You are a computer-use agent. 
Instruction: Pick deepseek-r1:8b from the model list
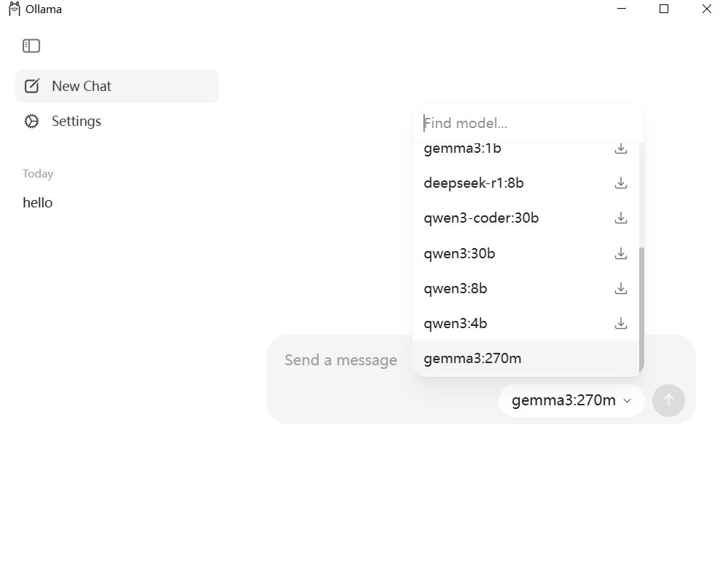click(x=474, y=183)
